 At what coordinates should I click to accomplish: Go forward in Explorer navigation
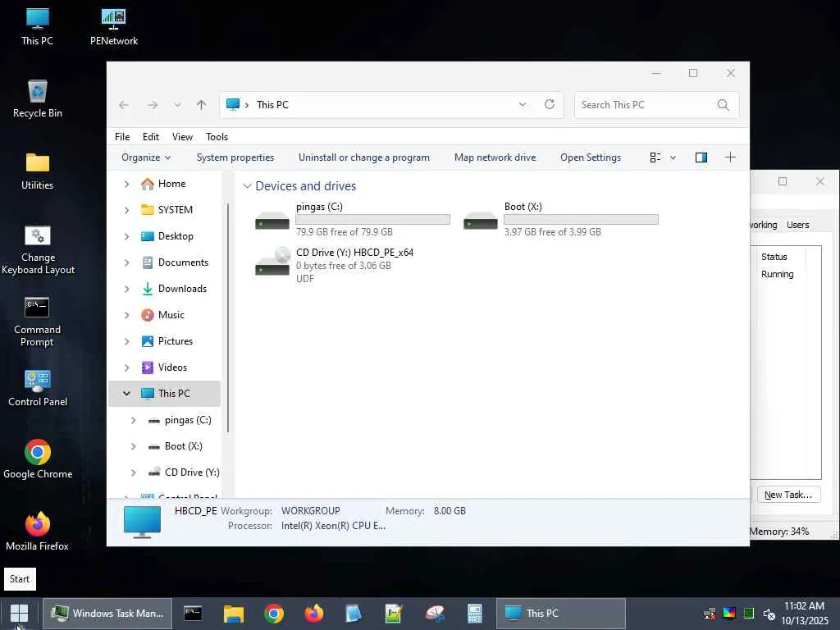(x=153, y=105)
